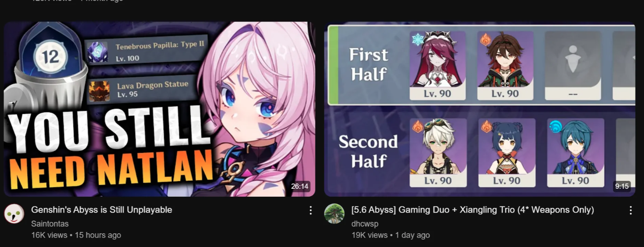Click the Lv. 90 Xiangling portrait in Second Half
This screenshot has height=247, width=644.
(x=507, y=153)
